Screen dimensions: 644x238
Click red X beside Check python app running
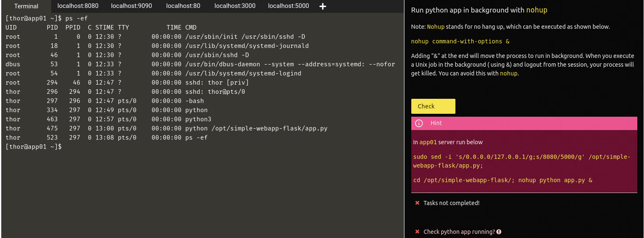click(417, 232)
